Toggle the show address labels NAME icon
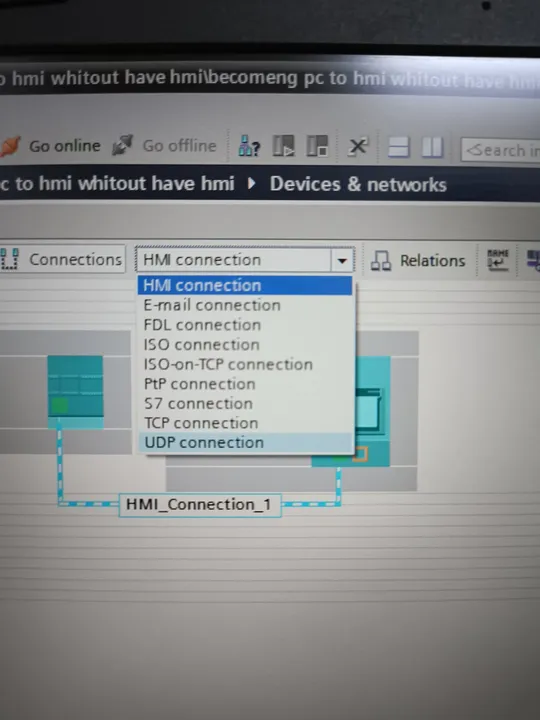Image resolution: width=540 pixels, height=720 pixels. [498, 260]
